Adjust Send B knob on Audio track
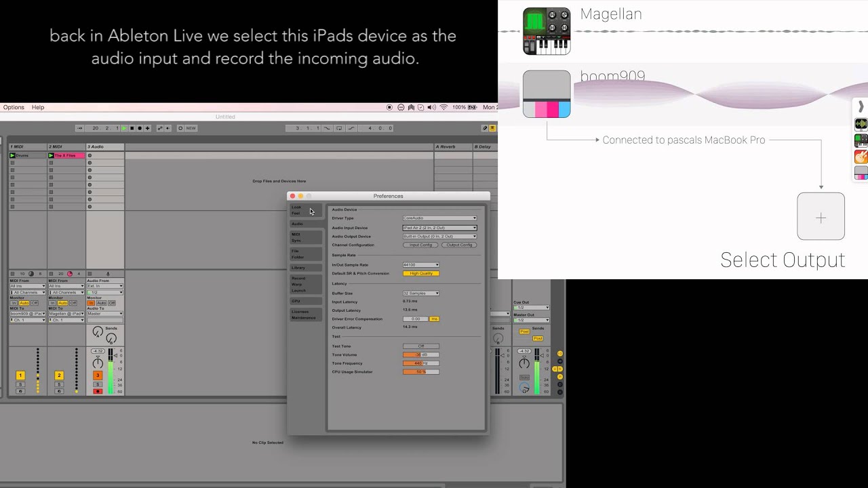The width and height of the screenshot is (868, 488). coord(111,338)
